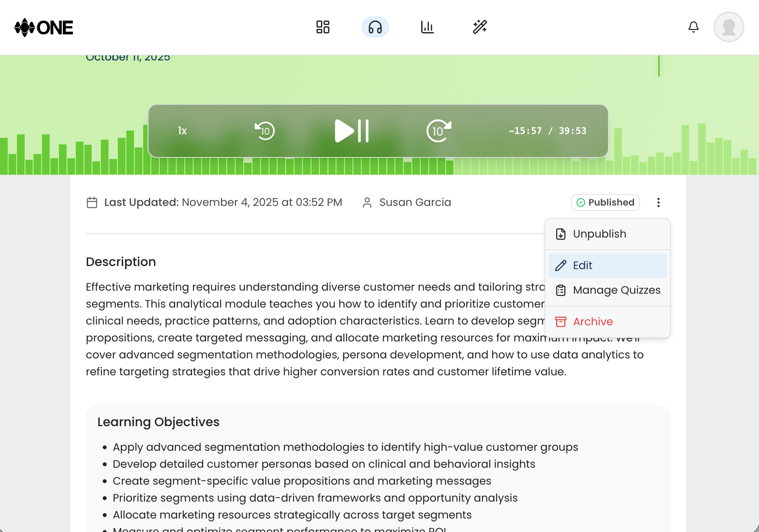The image size is (759, 532).
Task: Toggle the Published status badge
Action: pyautogui.click(x=605, y=202)
